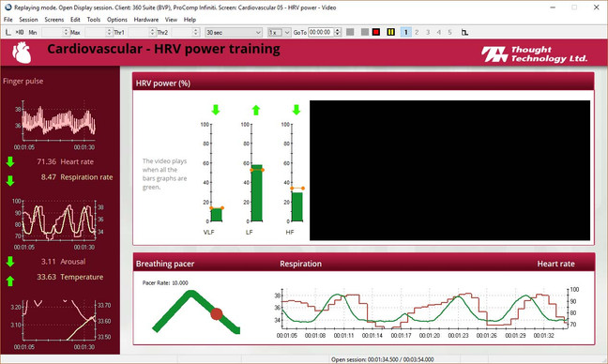Switch to screen 3 button
This screenshot has width=608, height=364.
428,32
